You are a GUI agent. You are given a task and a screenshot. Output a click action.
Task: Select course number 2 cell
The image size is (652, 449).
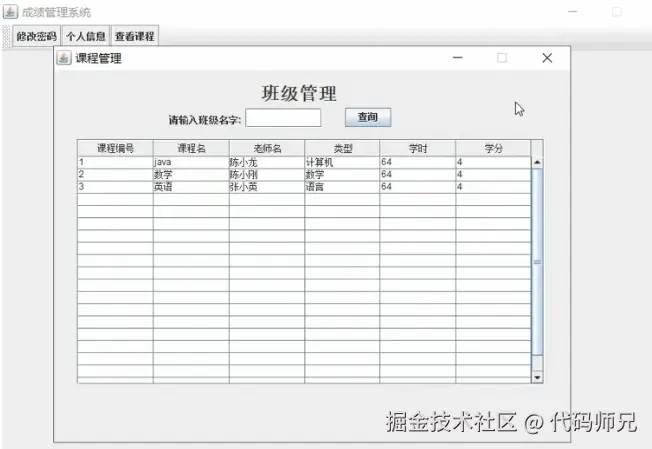tap(115, 175)
